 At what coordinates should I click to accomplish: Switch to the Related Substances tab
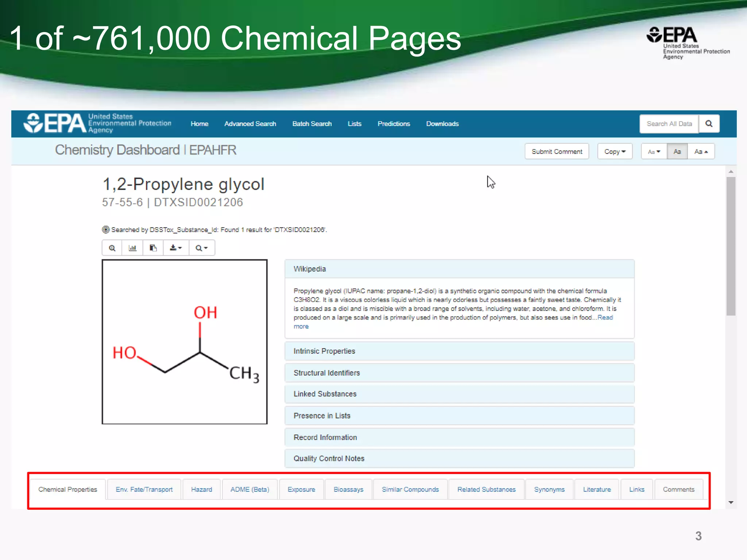[487, 489]
